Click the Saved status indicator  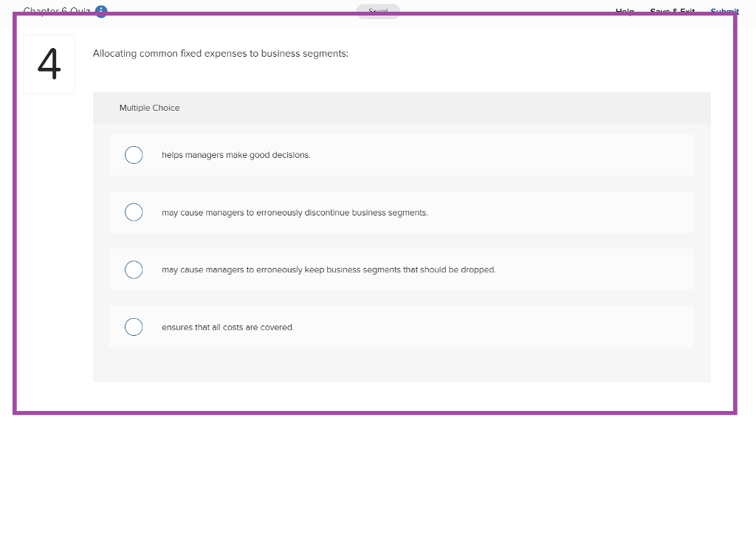(377, 12)
